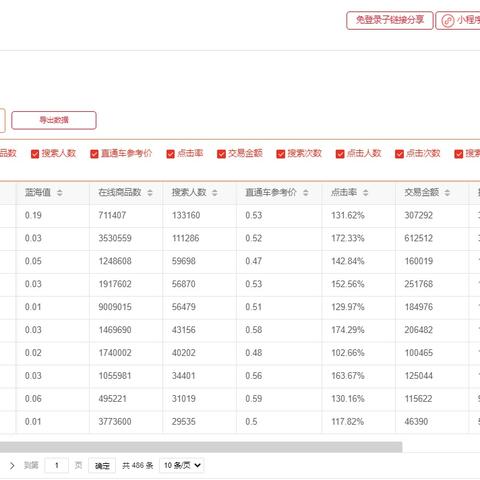Select cell value 1055981
Screen dimensions: 480x480
[115, 376]
